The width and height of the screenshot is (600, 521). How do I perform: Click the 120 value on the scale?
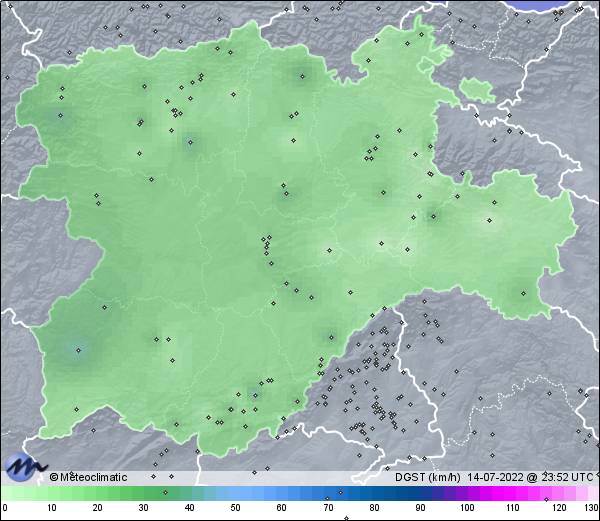click(559, 508)
